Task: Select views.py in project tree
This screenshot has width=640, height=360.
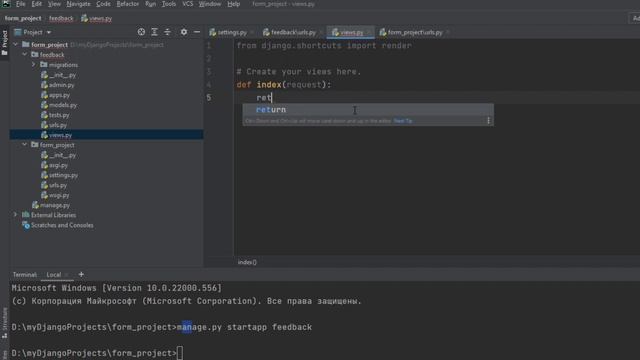Action: tap(60, 135)
